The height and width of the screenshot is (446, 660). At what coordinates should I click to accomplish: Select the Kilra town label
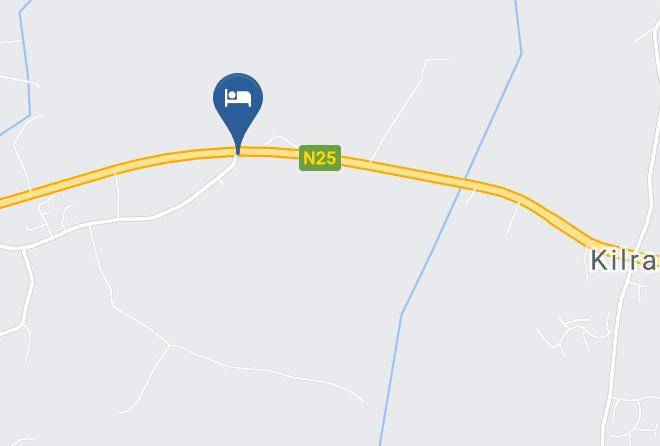tap(624, 260)
